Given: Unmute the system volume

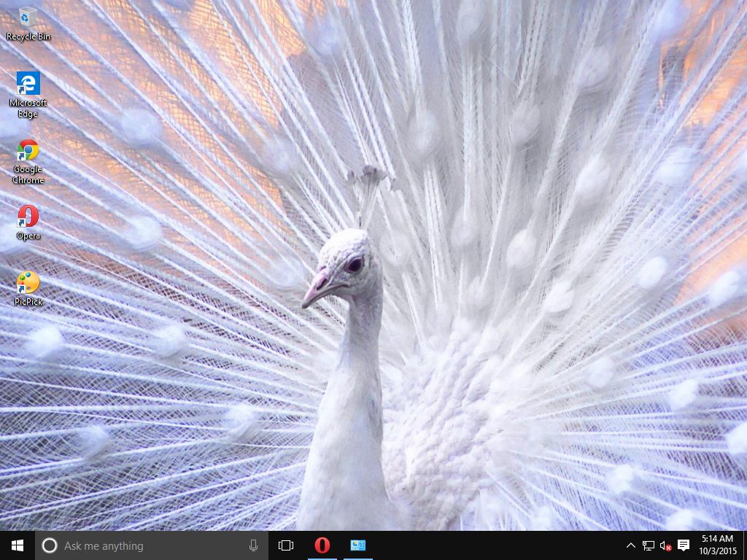Looking at the screenshot, I should [x=665, y=545].
